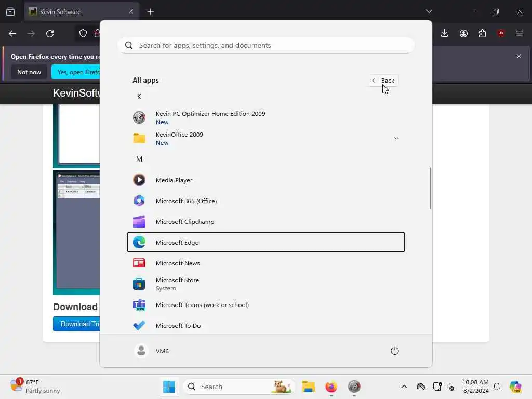Viewport: 532px width, 399px height.
Task: Open a new Firefox tab
Action: click(150, 12)
